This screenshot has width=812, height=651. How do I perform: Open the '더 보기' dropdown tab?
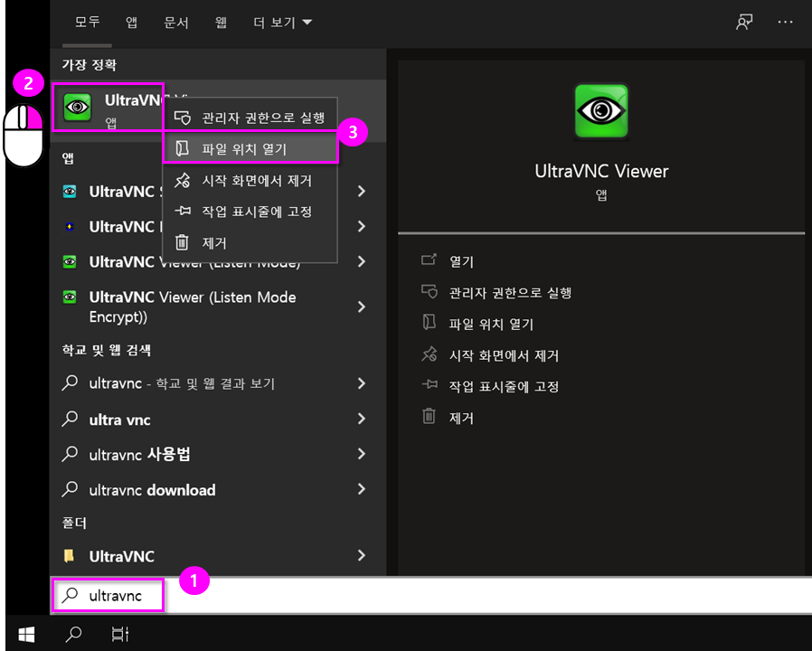click(282, 23)
